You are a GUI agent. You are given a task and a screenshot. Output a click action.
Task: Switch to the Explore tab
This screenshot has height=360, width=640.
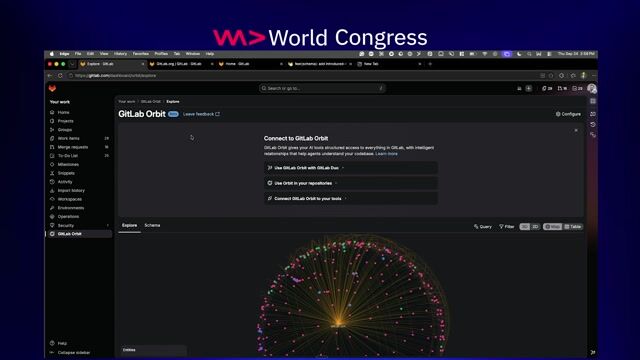coord(129,225)
